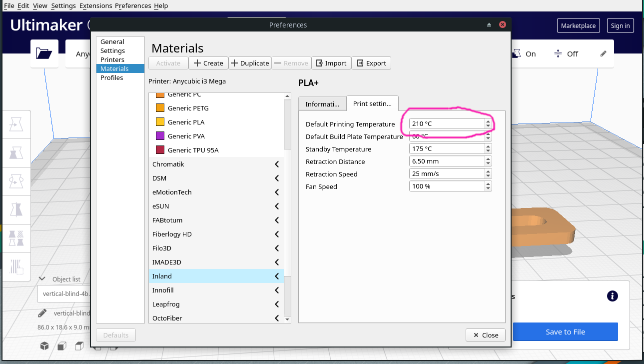Choose the 3D view cube icon
Screen dimensions: 644x364
pos(44,346)
